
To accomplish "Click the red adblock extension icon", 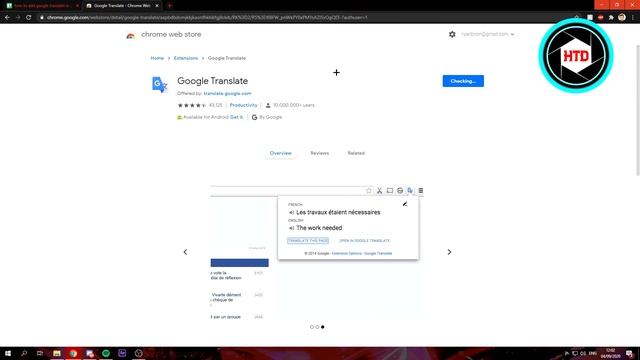I will coord(600,18).
